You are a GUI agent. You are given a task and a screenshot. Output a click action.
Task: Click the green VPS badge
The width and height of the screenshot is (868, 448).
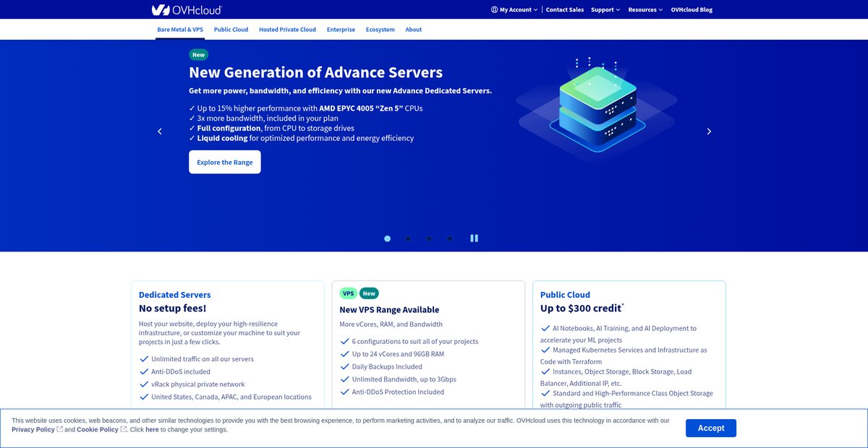[x=349, y=293]
